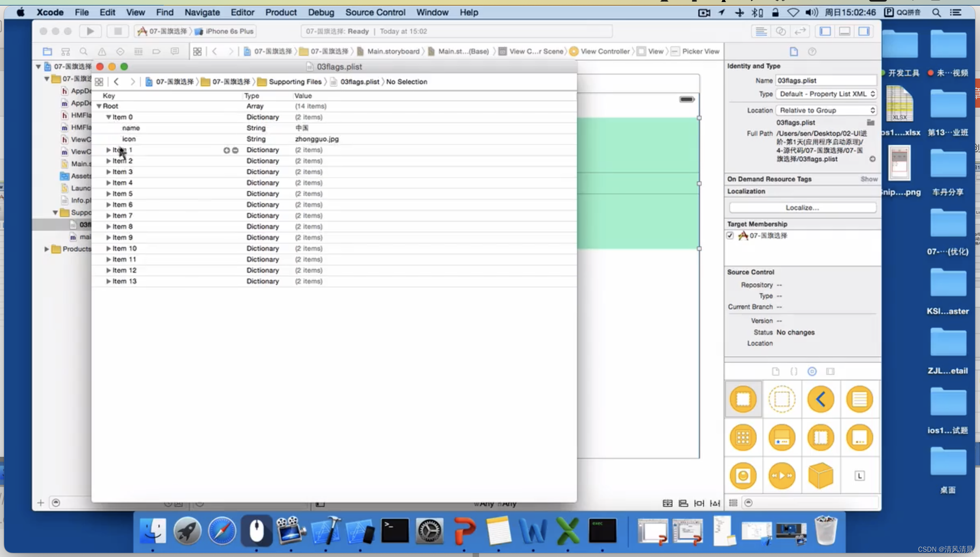Open Source Control menu
The image size is (980, 557).
pyautogui.click(x=374, y=12)
